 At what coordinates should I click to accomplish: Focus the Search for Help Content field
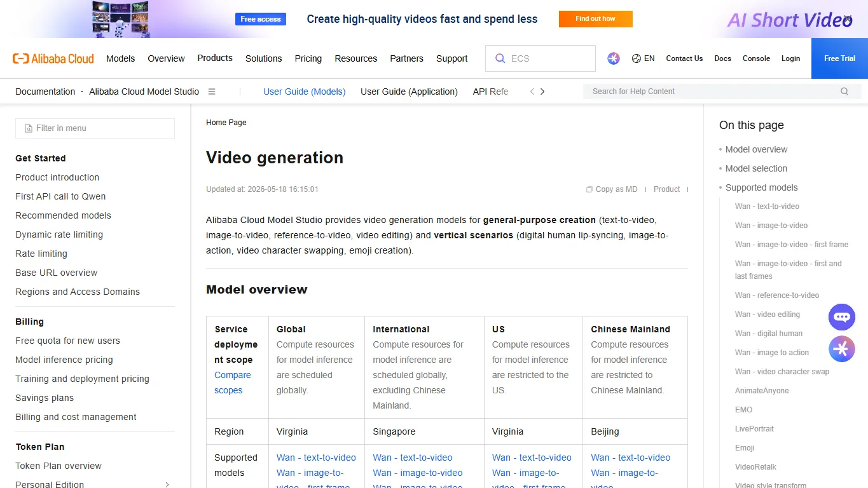(722, 91)
